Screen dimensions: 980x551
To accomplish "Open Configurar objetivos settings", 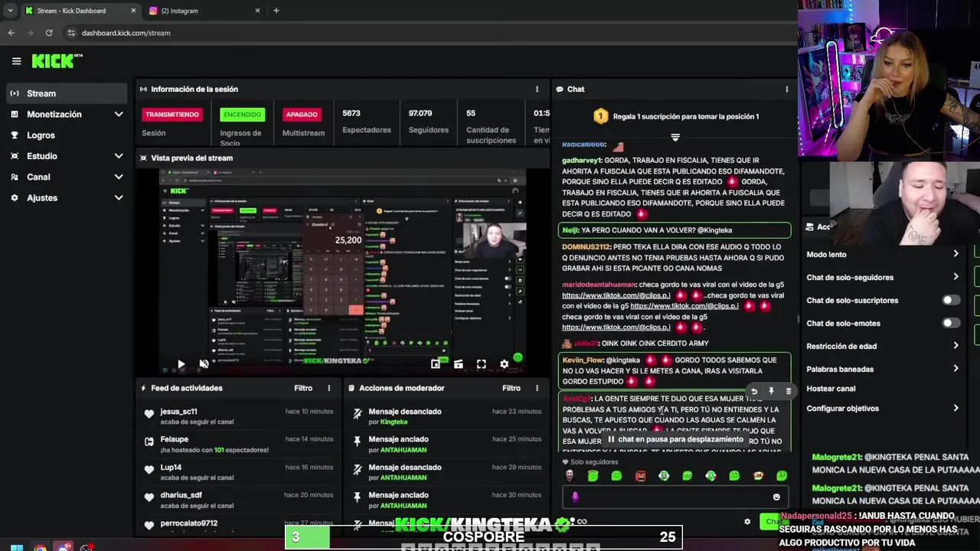I will pos(882,409).
